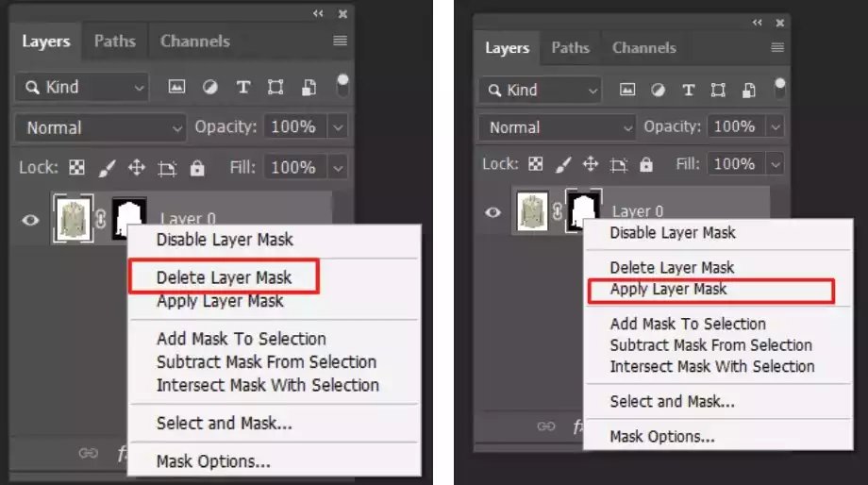Image resolution: width=868 pixels, height=485 pixels.
Task: Expand Fill slider arrow in right panel
Action: (x=775, y=164)
